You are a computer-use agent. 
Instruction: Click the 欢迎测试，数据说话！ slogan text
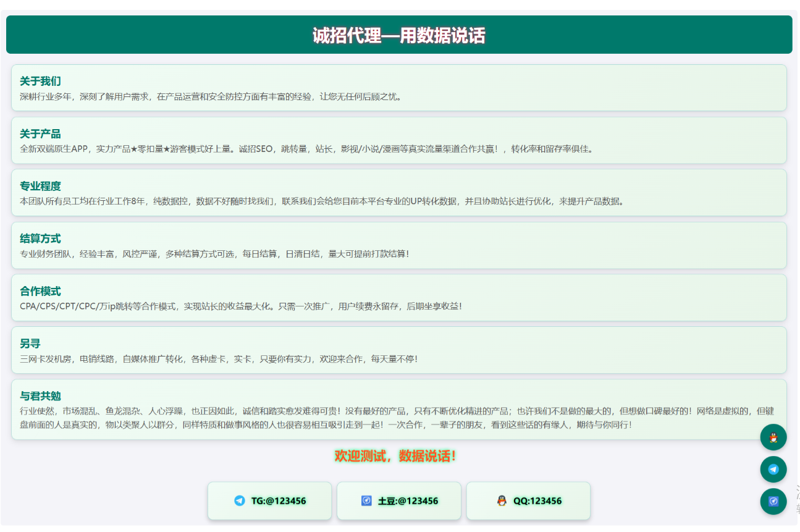click(x=395, y=456)
